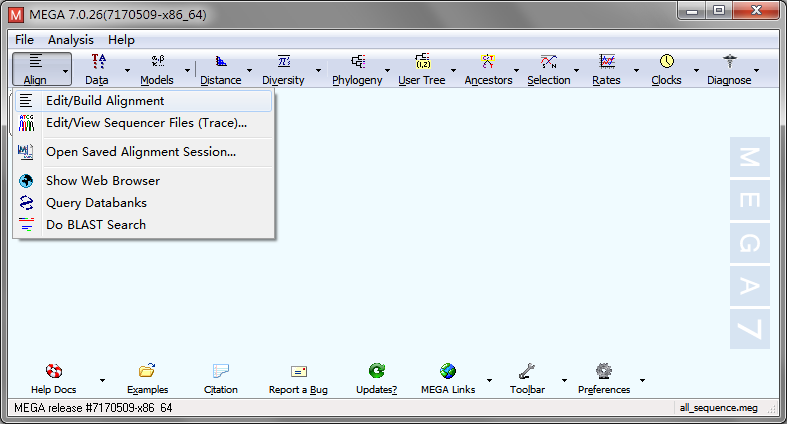
Task: Open the File menu
Action: [x=24, y=40]
